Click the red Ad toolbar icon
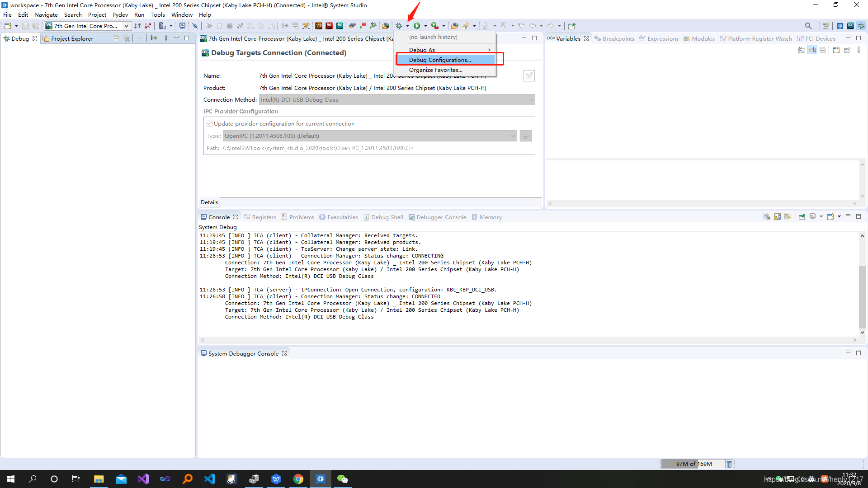The width and height of the screenshot is (868, 488). tap(329, 26)
